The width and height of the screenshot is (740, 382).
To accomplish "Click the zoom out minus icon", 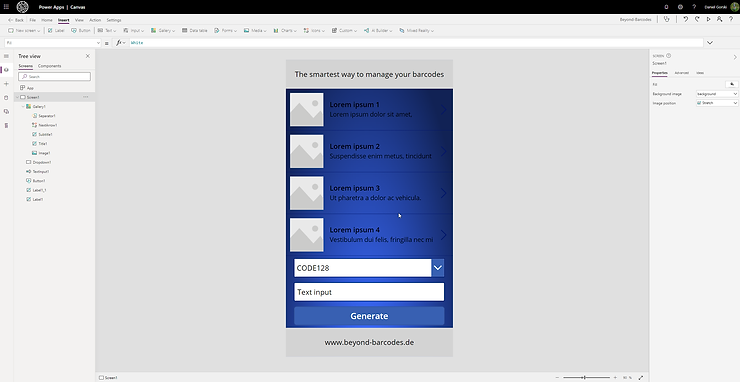I will pyautogui.click(x=557, y=377).
